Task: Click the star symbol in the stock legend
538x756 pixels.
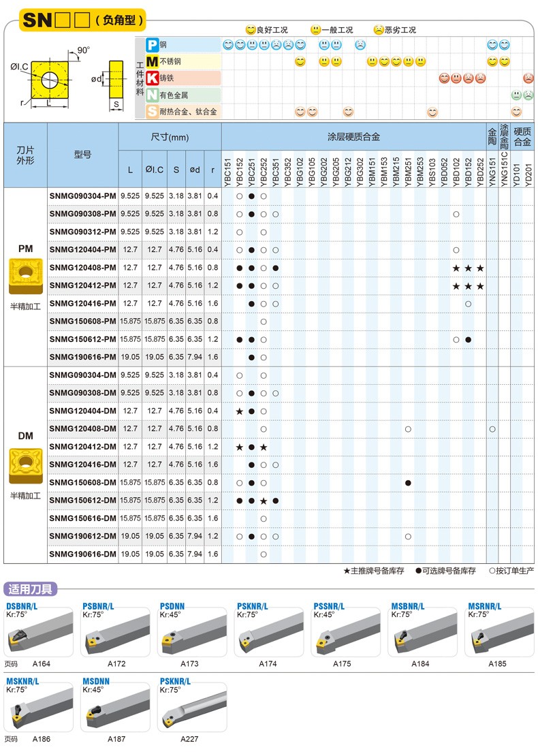Action: coord(347,571)
